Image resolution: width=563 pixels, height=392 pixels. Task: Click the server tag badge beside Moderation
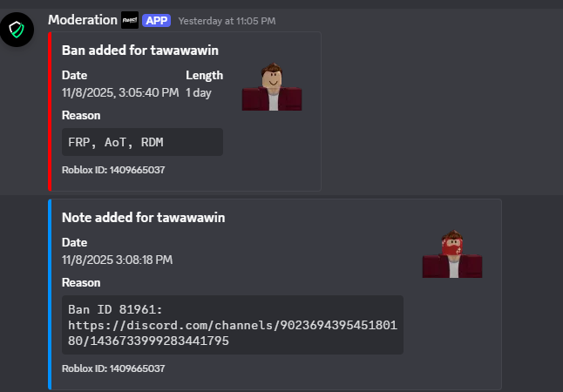point(130,19)
